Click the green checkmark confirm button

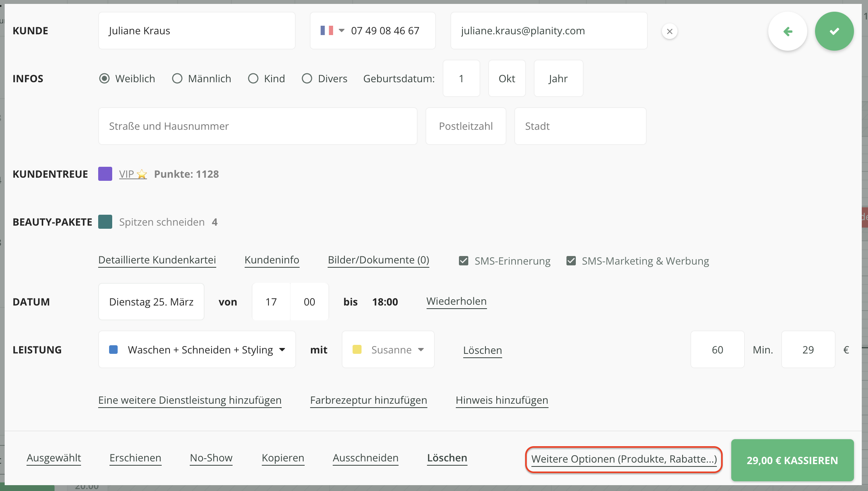pyautogui.click(x=834, y=31)
